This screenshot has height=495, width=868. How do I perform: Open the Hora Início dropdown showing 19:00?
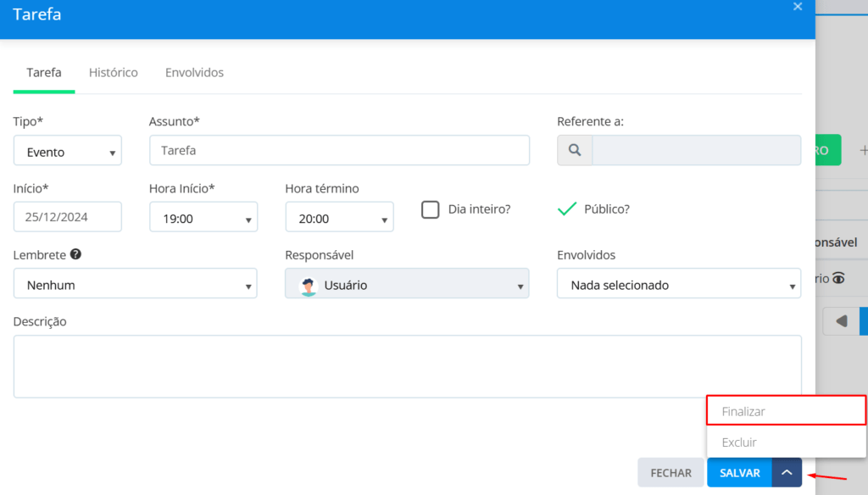pos(203,217)
